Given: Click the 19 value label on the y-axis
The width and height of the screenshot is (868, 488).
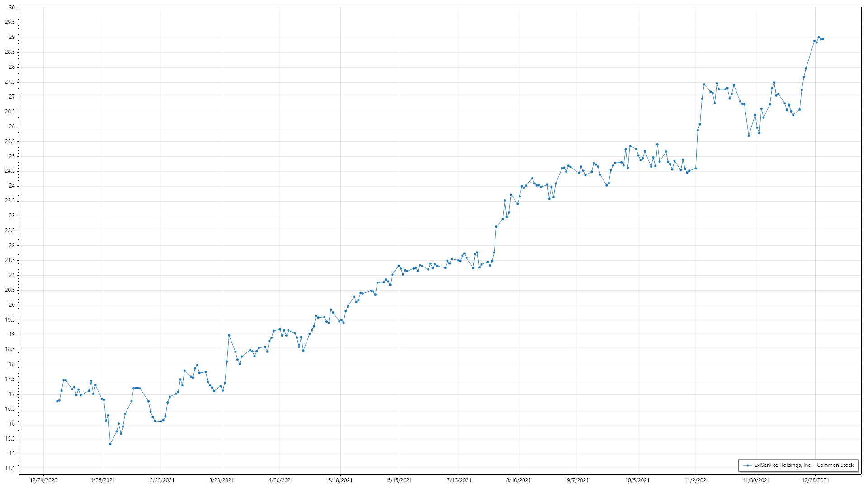Looking at the screenshot, I should point(12,334).
